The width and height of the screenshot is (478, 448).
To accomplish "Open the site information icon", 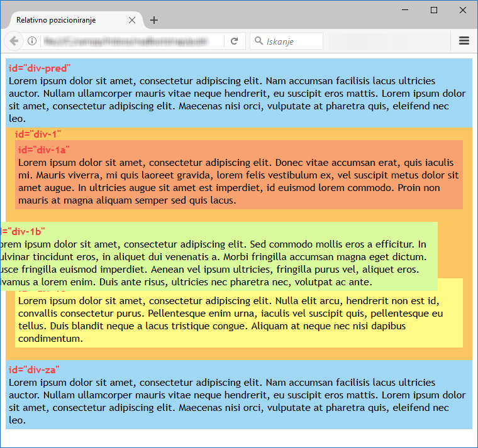I will [x=32, y=40].
